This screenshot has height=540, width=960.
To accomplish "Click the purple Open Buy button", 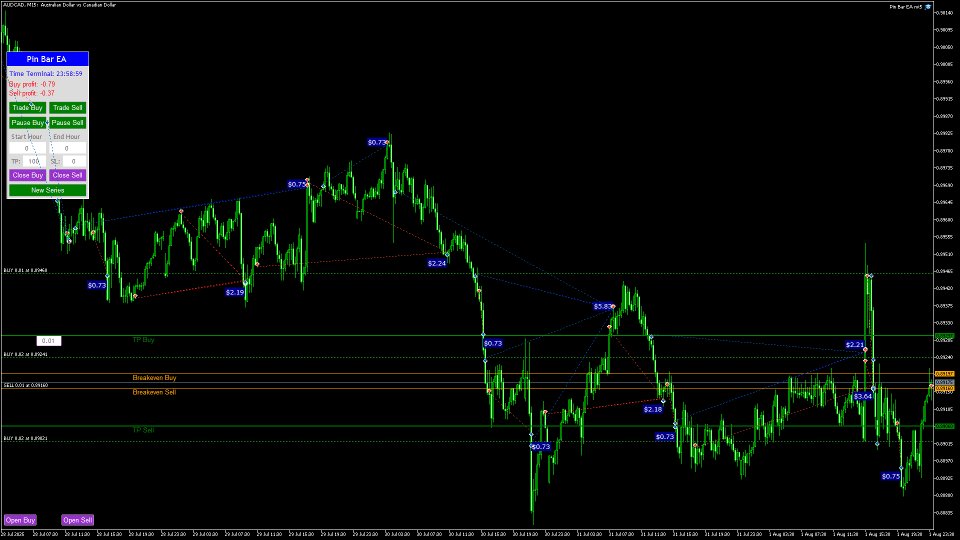I will tap(20, 520).
